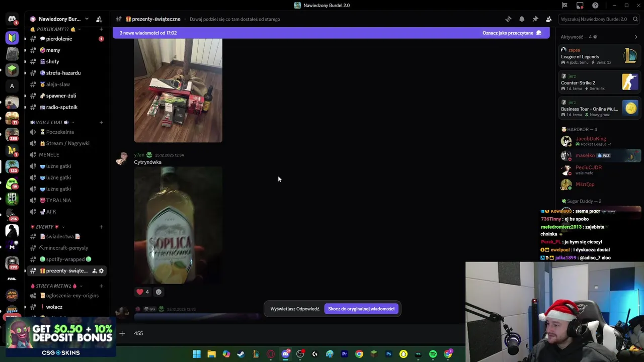
Task: Open Discord direct messages home
Action: (12, 19)
